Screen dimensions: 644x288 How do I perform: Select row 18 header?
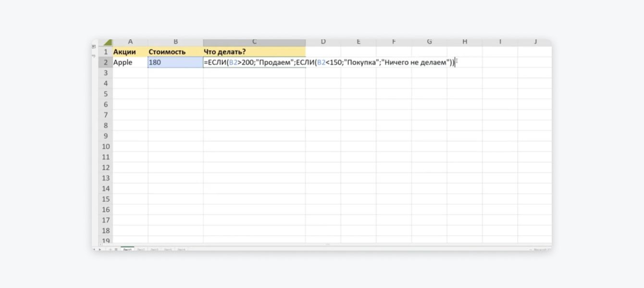[106, 231]
